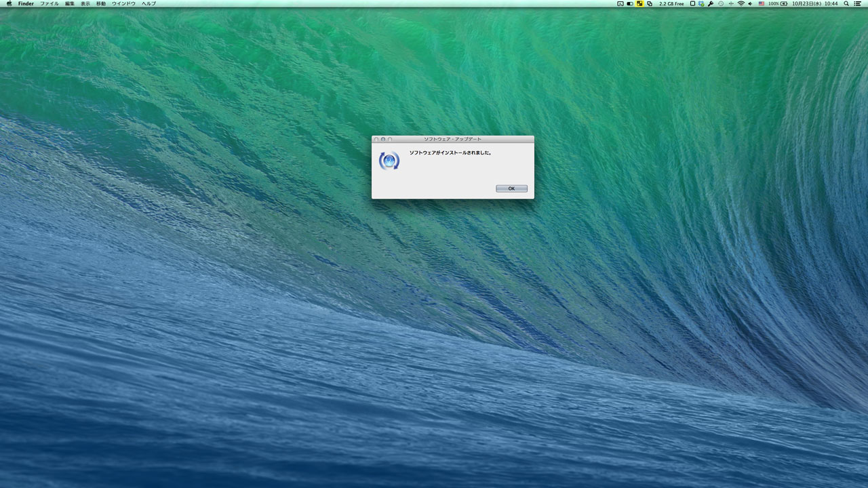Open the ファイル (File) menu
Screen dimensions: 868x488
(x=49, y=4)
